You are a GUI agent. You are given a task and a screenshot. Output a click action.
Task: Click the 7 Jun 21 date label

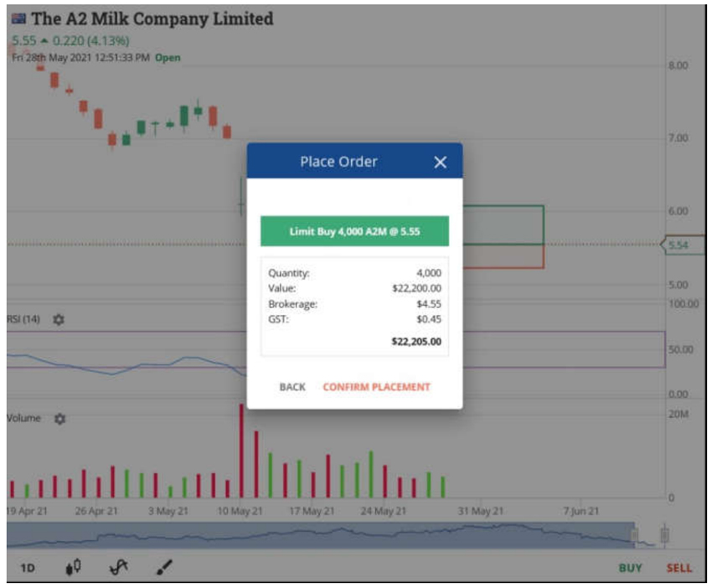[x=581, y=511]
